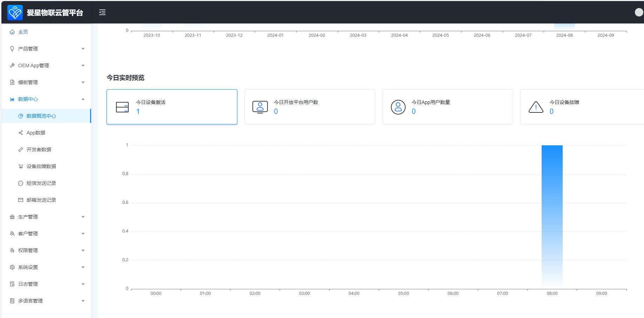Expand 产品管理 using its chevron
This screenshot has width=644, height=318.
83,49
